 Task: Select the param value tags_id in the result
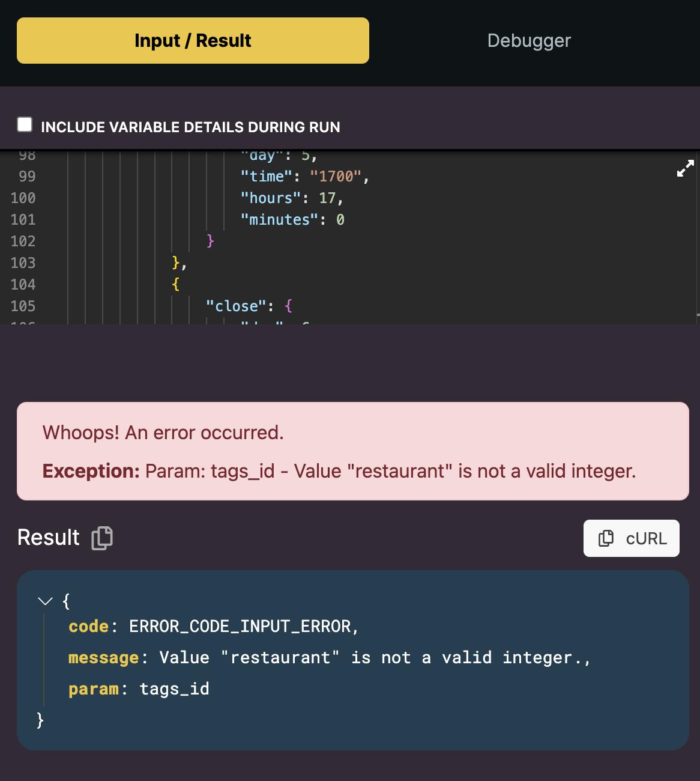click(174, 688)
